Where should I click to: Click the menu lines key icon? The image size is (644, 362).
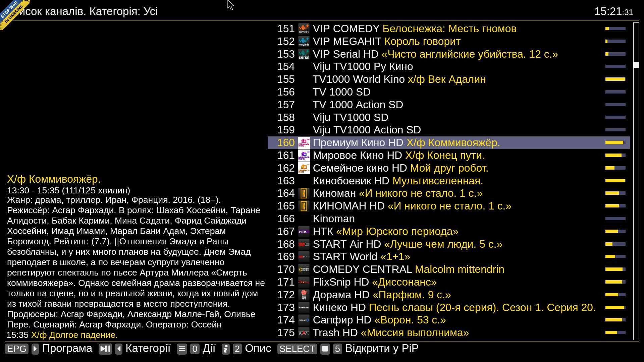click(182, 349)
